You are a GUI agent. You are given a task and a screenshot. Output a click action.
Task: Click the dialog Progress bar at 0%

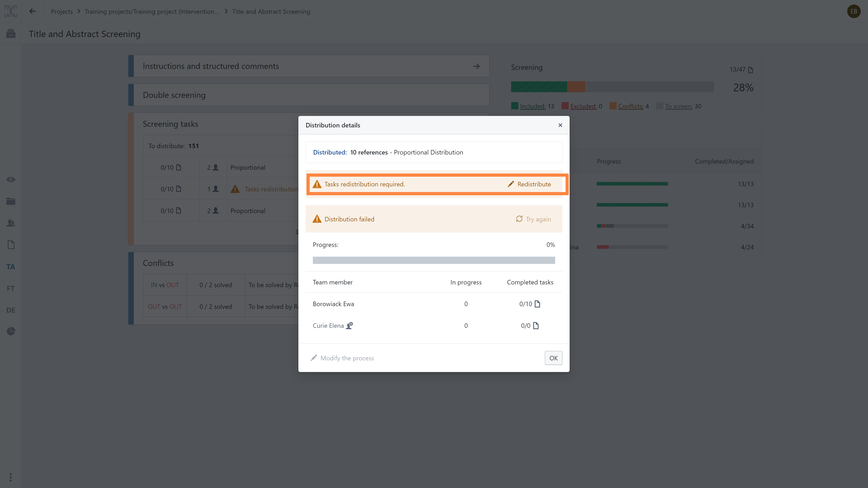(x=434, y=260)
